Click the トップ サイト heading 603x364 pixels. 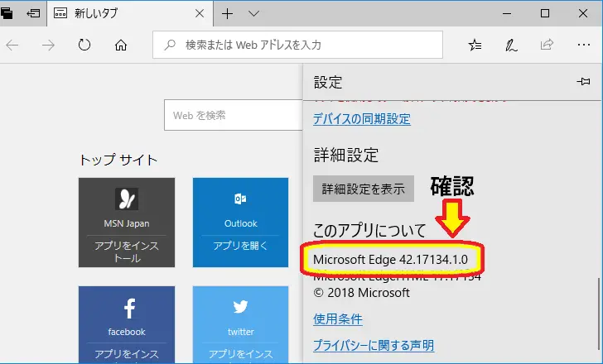pos(118,160)
